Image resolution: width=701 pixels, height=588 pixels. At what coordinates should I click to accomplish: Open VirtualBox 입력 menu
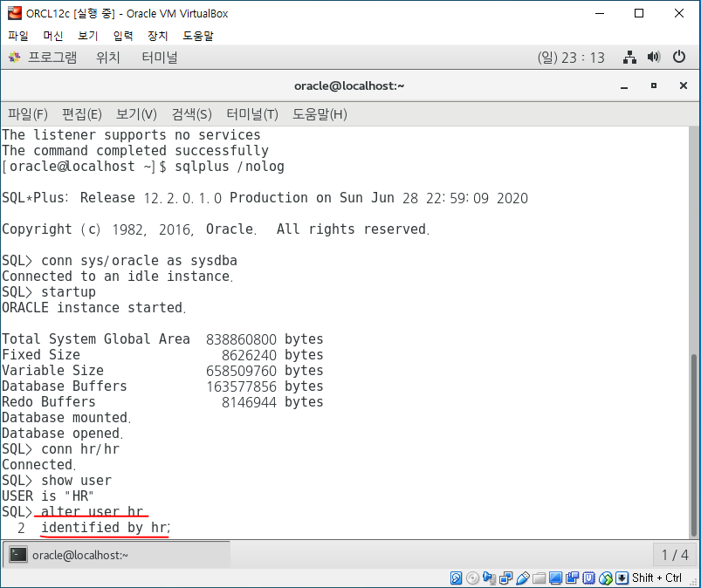tap(123, 36)
